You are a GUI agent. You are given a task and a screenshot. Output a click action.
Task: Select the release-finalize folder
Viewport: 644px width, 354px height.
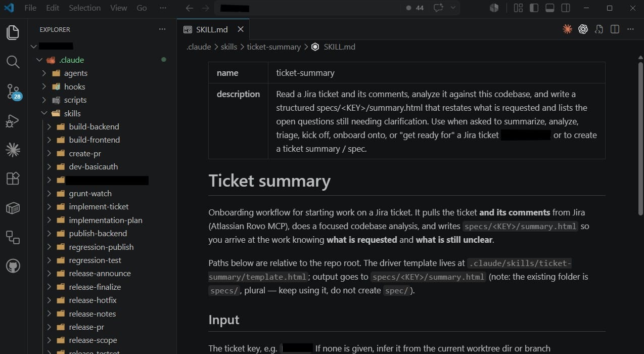pos(95,287)
